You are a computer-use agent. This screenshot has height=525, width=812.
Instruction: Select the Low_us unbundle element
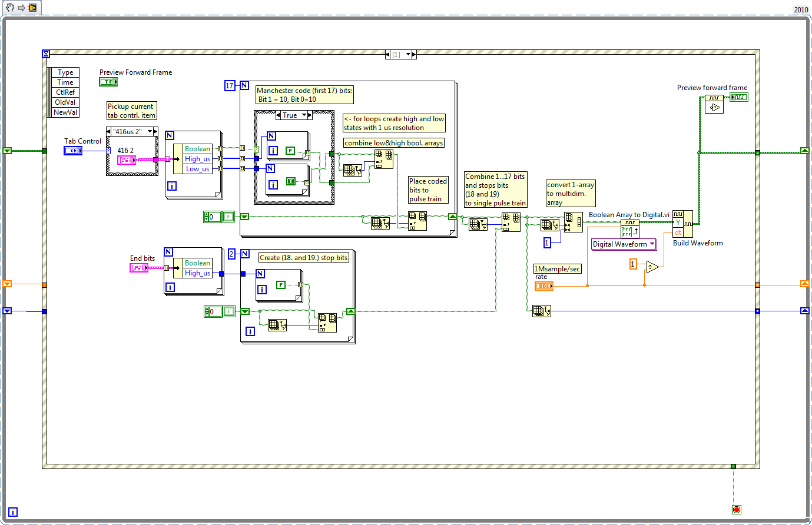click(198, 169)
